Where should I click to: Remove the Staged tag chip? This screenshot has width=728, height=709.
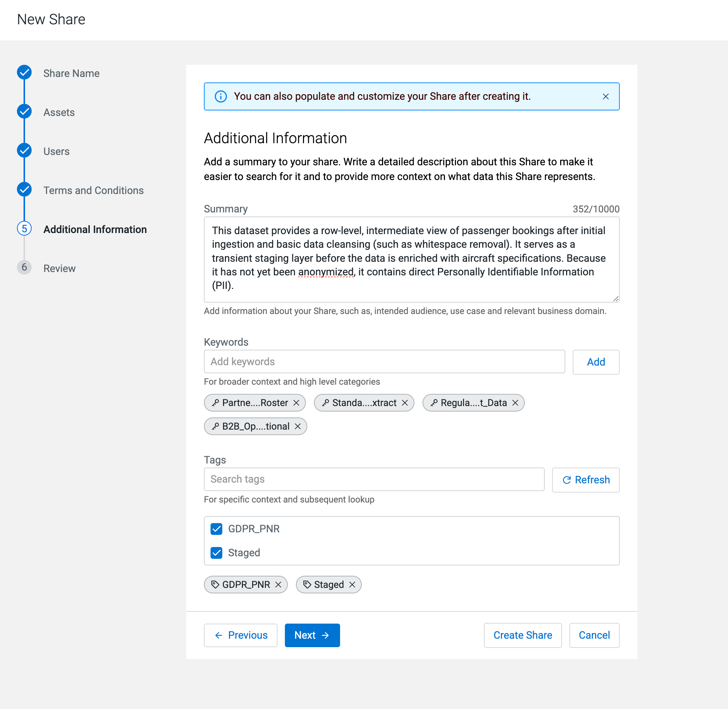(352, 585)
